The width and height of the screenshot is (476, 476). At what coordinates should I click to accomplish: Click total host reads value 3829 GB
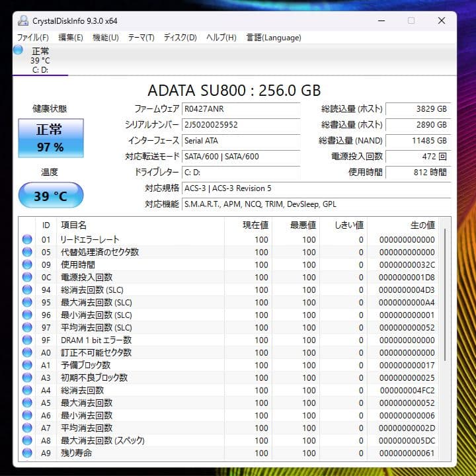[418, 109]
